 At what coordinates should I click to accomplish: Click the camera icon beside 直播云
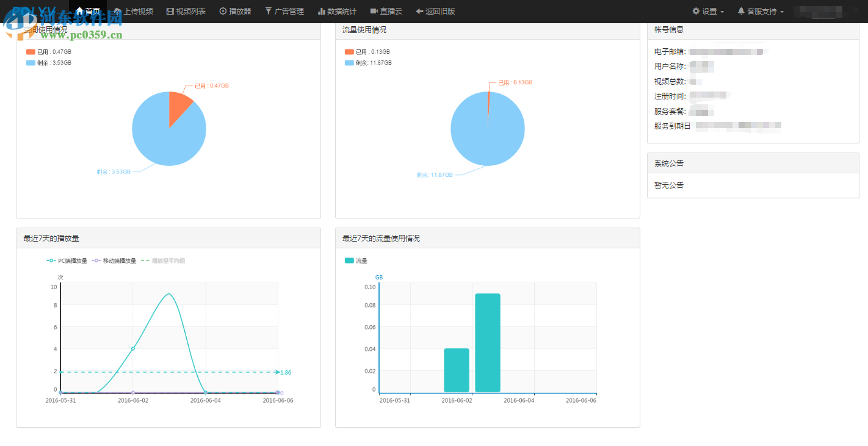pyautogui.click(x=374, y=11)
